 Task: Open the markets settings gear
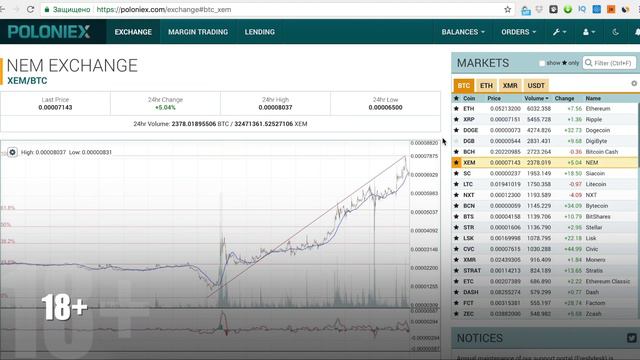click(634, 83)
